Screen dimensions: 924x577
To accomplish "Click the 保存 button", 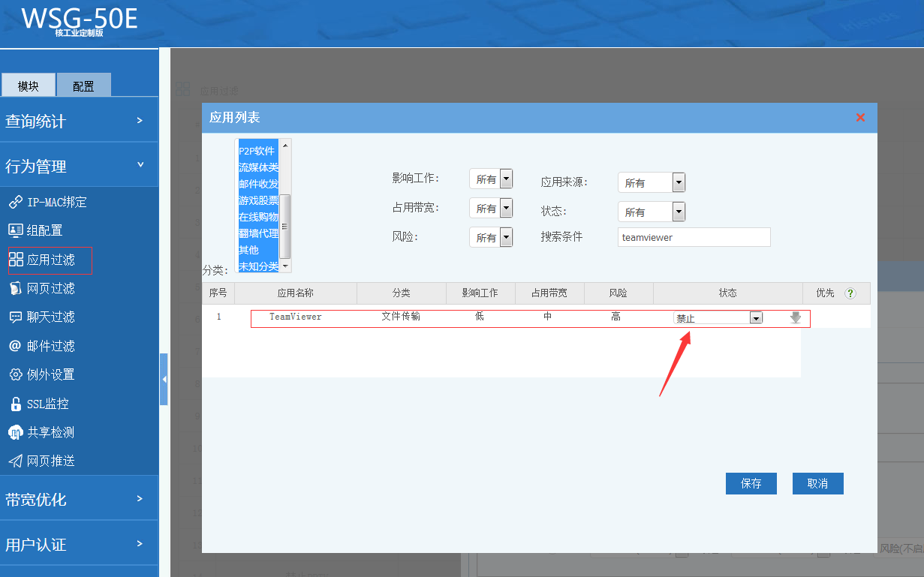I will coord(751,484).
